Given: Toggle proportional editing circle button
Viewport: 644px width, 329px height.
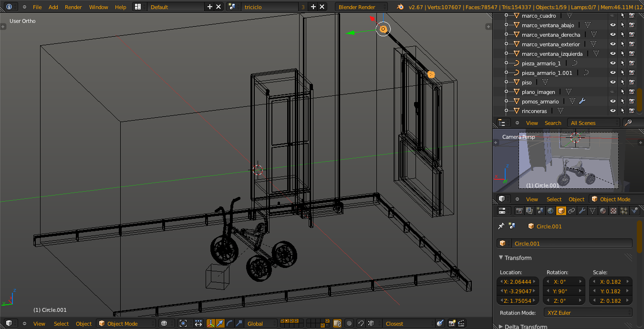Looking at the screenshot, I should coord(349,323).
